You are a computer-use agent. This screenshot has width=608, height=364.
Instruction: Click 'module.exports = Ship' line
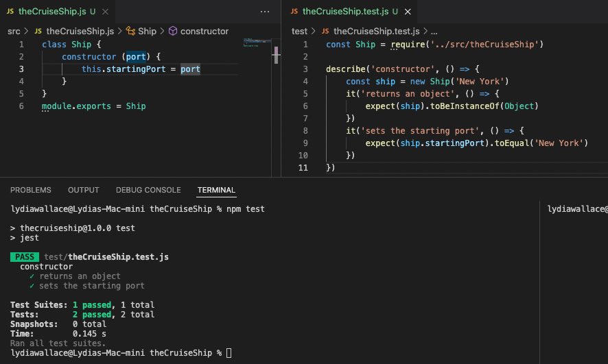click(94, 106)
